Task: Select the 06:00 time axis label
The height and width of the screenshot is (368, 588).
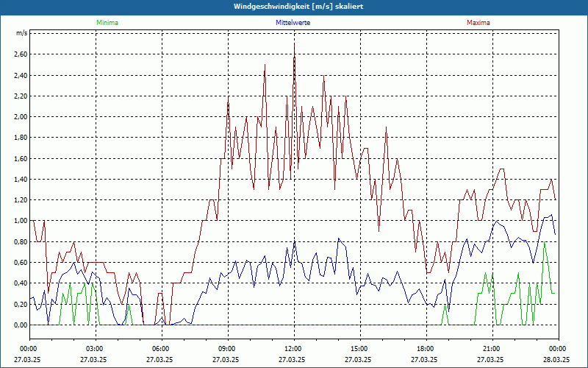Action: 161,349
